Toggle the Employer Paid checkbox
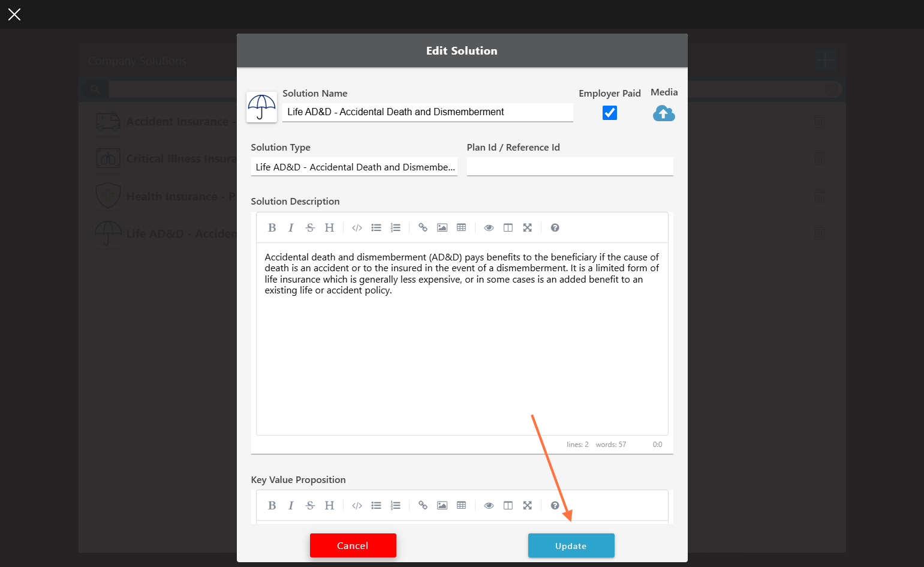 (x=610, y=112)
